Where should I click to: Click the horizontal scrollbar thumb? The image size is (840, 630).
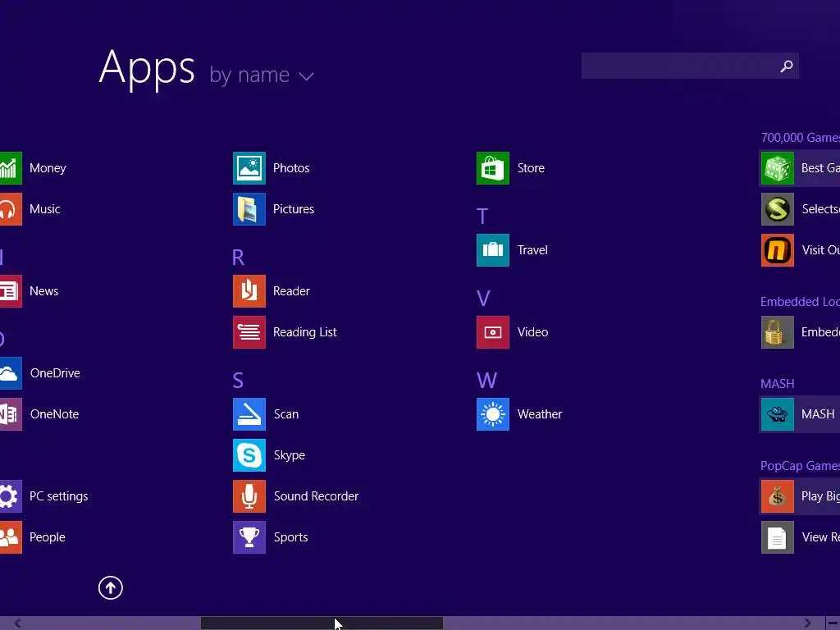(322, 623)
